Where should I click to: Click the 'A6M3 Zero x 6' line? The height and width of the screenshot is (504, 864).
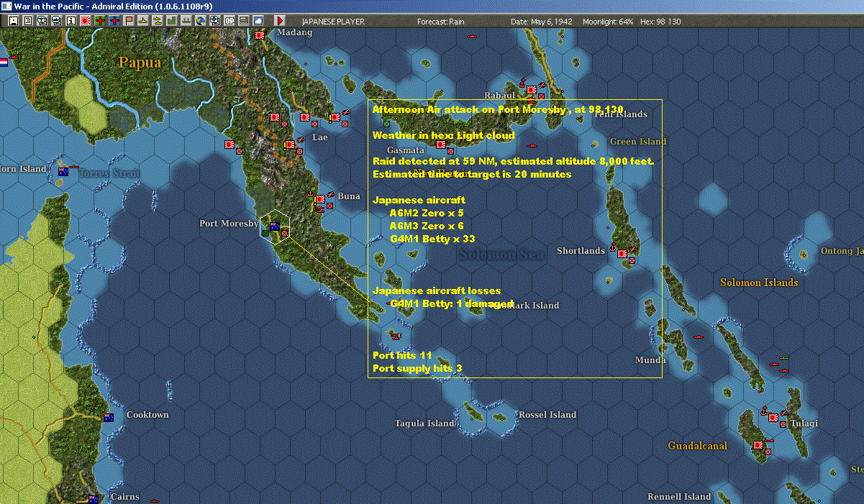point(427,226)
